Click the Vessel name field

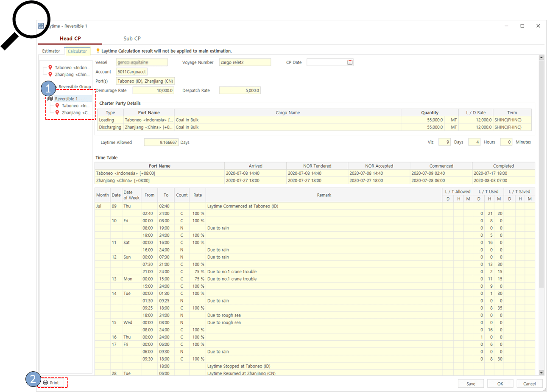point(142,62)
